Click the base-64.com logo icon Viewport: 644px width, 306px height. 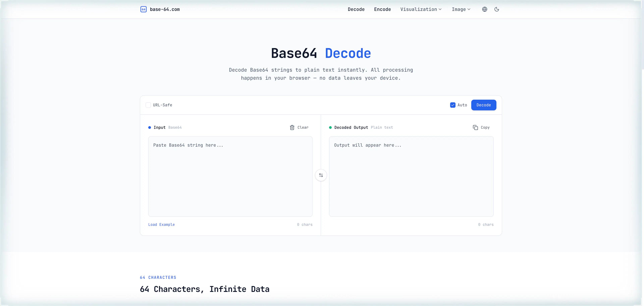click(144, 9)
